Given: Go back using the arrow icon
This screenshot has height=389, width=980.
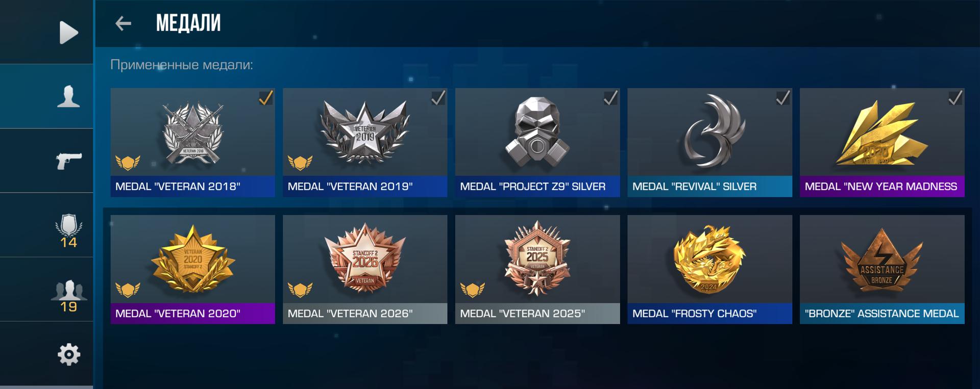Looking at the screenshot, I should [x=123, y=23].
